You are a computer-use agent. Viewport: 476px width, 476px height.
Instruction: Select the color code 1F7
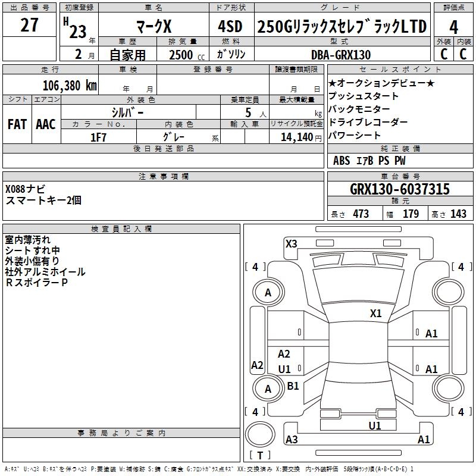pyautogui.click(x=98, y=137)
